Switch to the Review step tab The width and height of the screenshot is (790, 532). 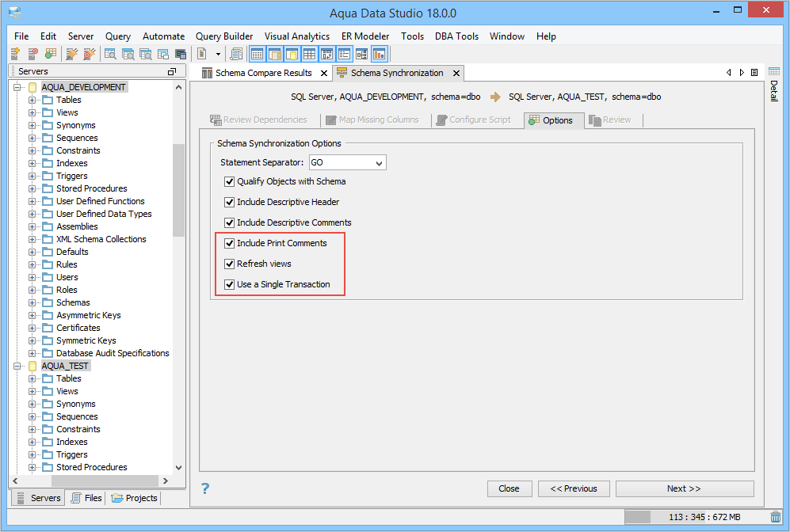[x=610, y=120]
